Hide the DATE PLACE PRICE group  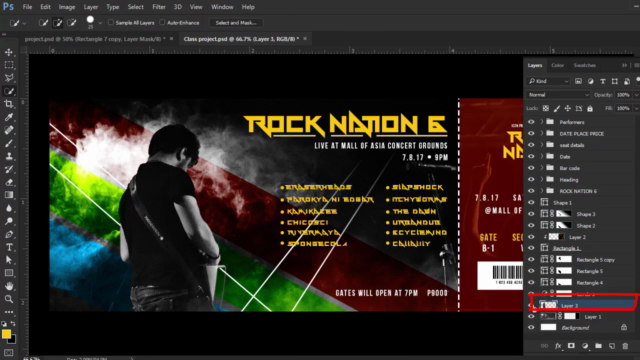pos(531,133)
